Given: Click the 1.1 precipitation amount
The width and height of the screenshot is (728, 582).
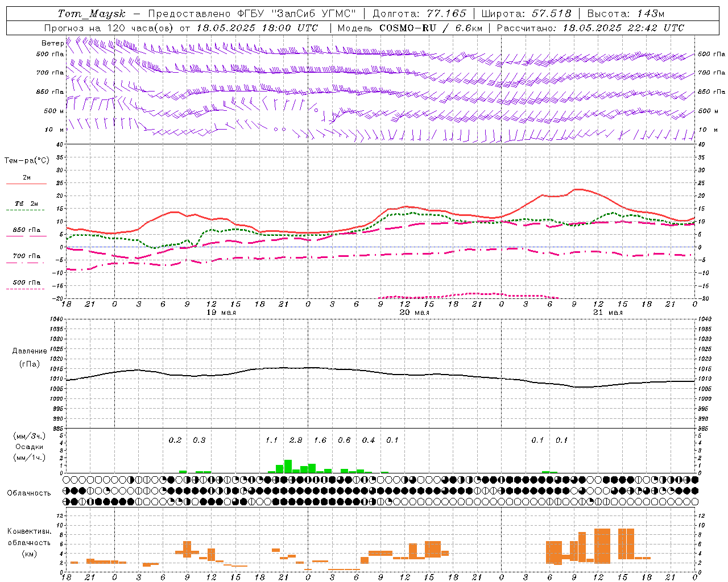Looking at the screenshot, I should pyautogui.click(x=272, y=440).
